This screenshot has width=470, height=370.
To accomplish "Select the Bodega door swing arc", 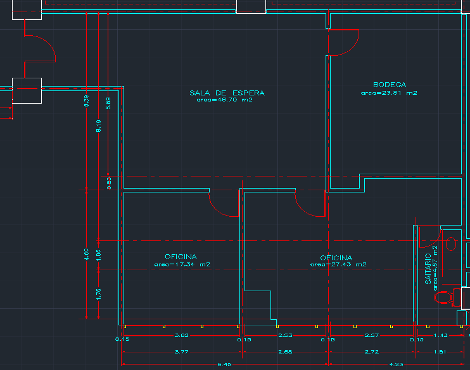I will (344, 42).
